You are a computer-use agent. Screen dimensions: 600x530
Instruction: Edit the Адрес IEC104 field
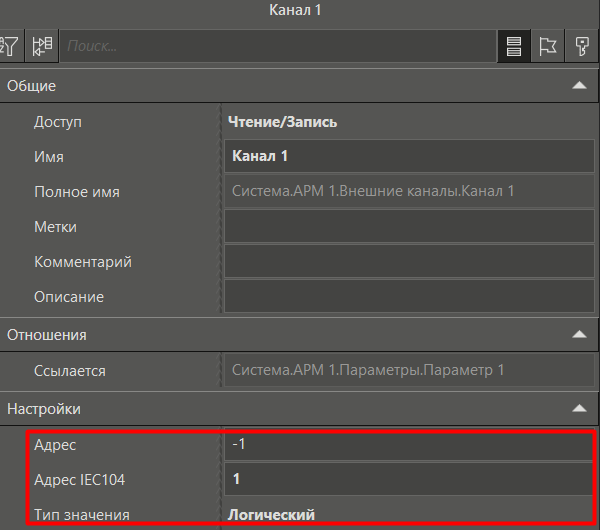pyautogui.click(x=409, y=480)
